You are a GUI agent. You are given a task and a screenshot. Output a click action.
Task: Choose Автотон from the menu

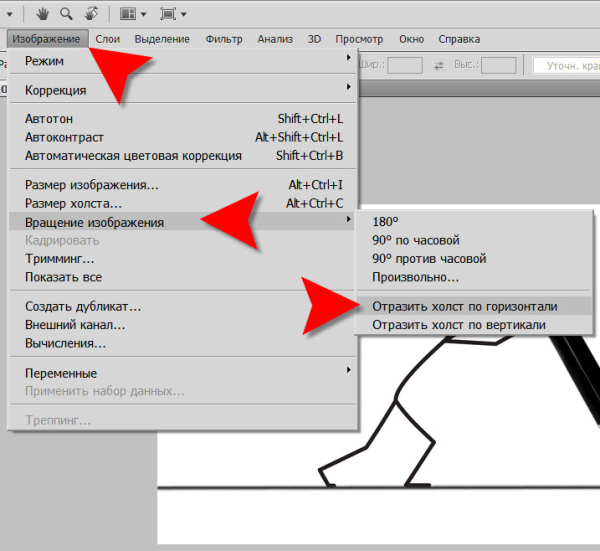[x=184, y=119]
